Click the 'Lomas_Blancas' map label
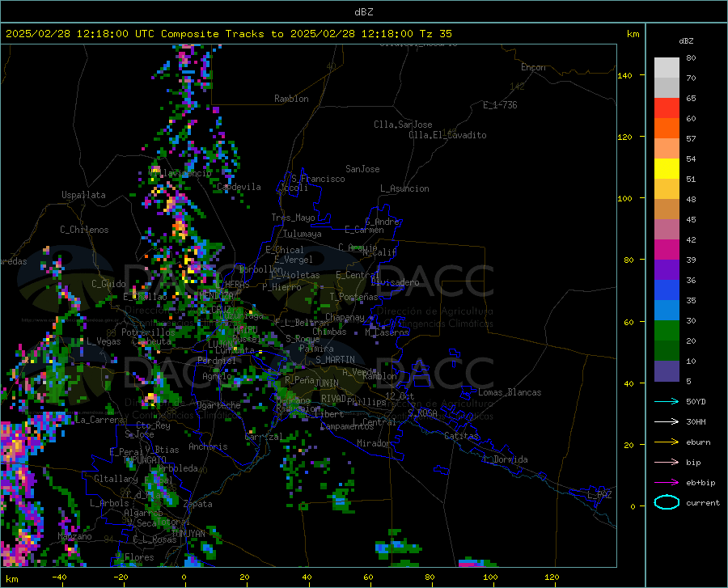 point(510,392)
